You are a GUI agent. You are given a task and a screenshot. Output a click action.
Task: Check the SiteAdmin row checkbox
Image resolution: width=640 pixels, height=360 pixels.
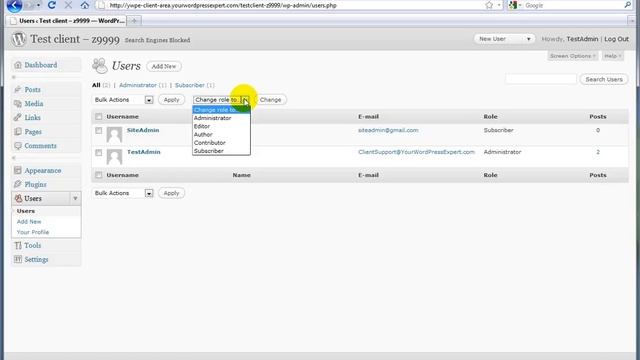(98, 131)
